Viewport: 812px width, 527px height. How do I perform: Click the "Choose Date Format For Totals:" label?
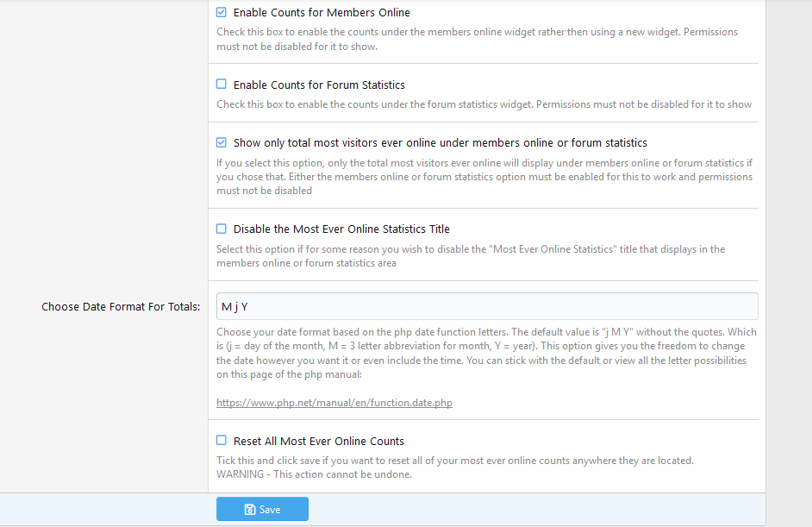[x=121, y=307]
